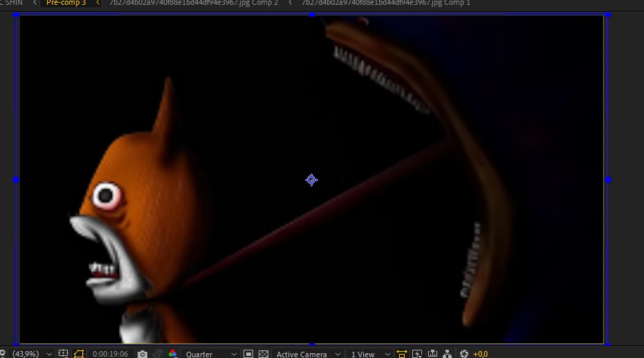Image resolution: width=644 pixels, height=358 pixels.
Task: Click the fast previews lightning icon
Action: (417, 354)
